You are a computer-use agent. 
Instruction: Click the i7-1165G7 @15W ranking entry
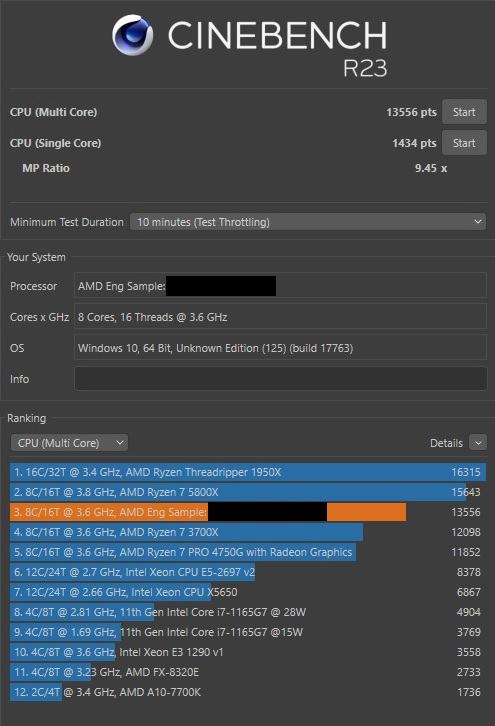tap(248, 632)
